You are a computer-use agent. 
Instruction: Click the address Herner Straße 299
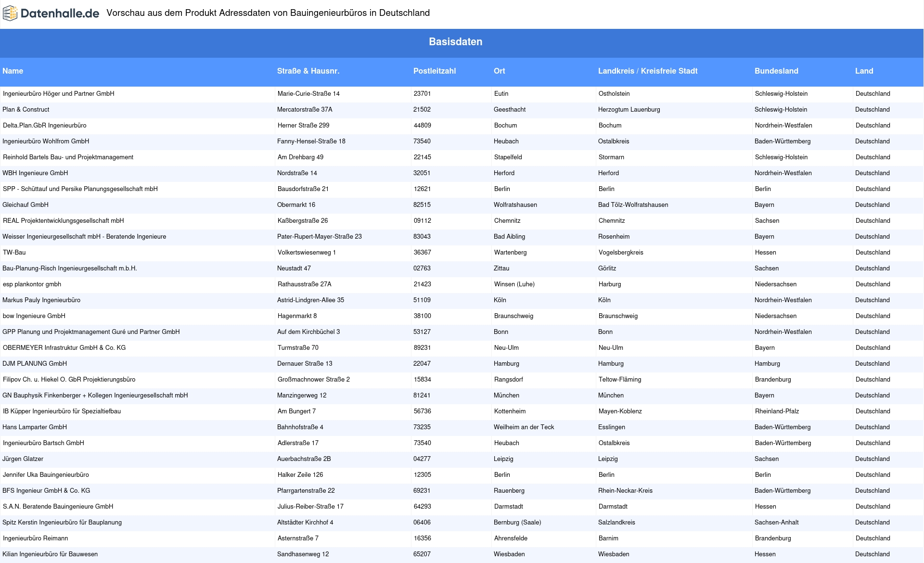tap(304, 126)
